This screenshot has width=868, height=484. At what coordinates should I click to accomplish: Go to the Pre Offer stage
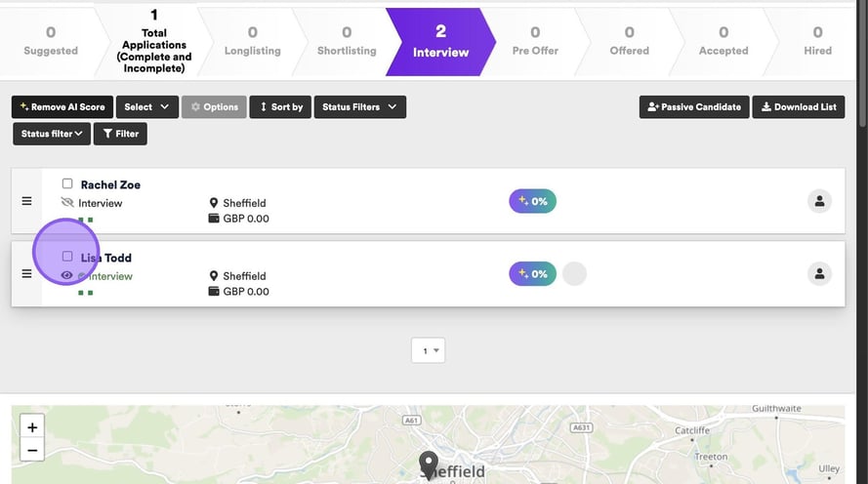(535, 41)
